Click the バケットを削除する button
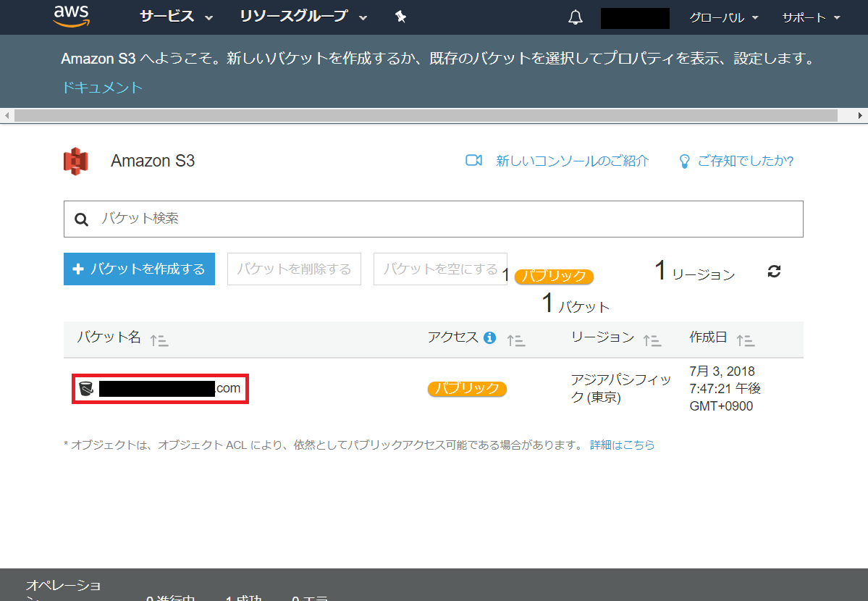This screenshot has width=868, height=601. point(294,269)
